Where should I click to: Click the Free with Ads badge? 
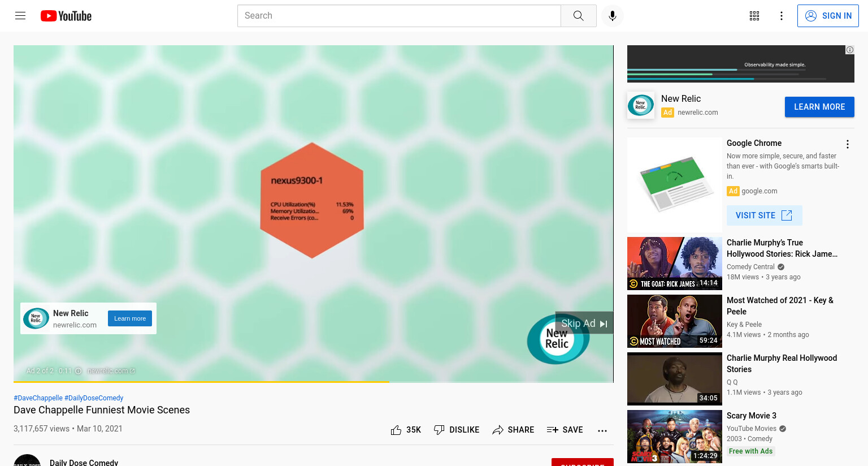pyautogui.click(x=750, y=451)
